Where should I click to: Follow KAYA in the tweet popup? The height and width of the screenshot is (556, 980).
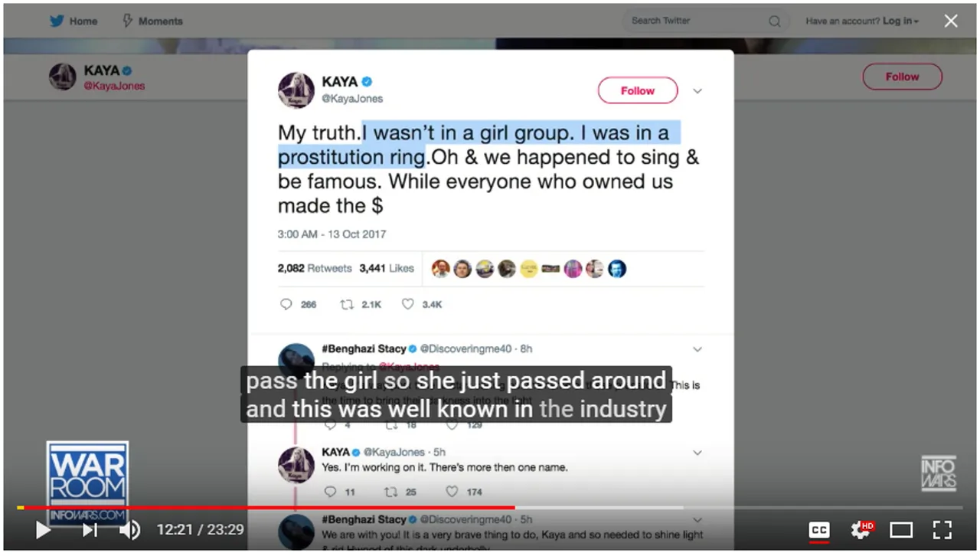[x=638, y=90]
